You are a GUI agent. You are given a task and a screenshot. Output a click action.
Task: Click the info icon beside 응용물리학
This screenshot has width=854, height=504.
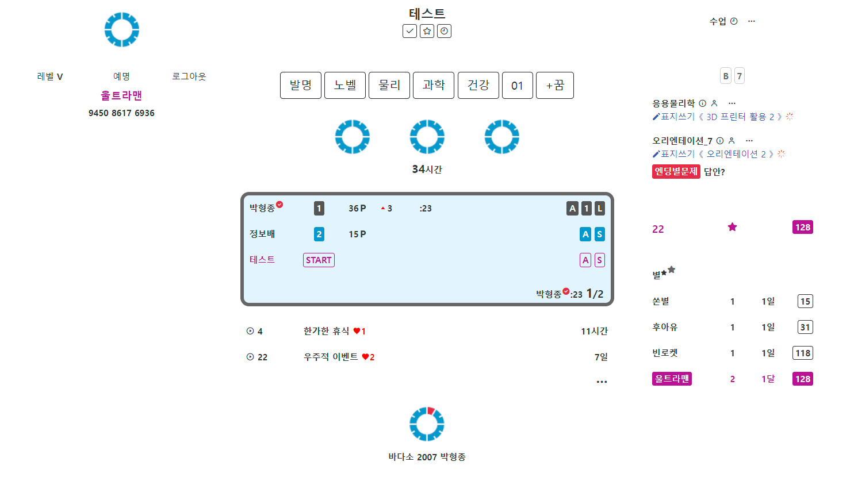pyautogui.click(x=702, y=103)
